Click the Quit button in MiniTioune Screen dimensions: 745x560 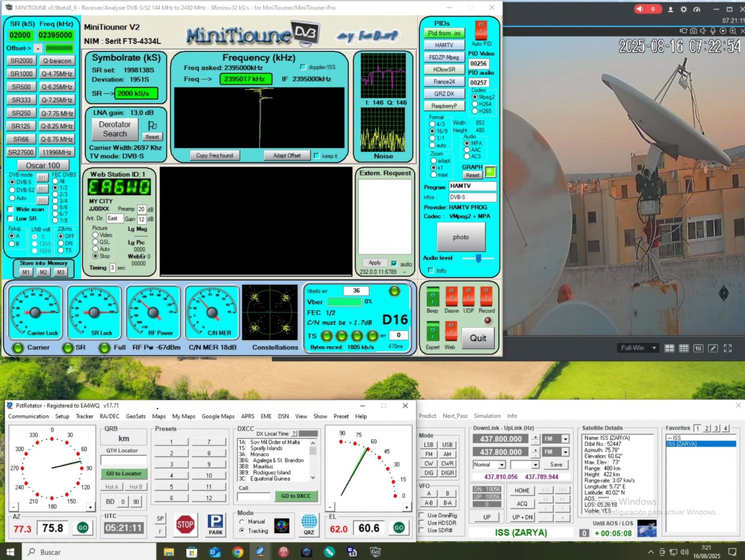[x=478, y=338]
